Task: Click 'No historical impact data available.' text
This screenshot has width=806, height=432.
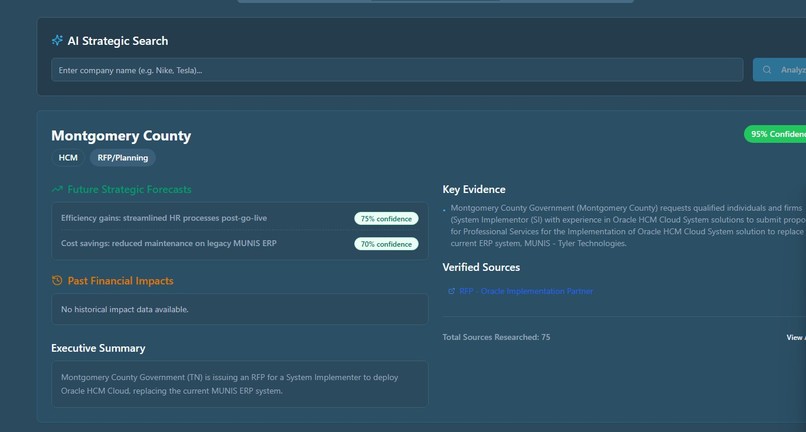Action: pos(125,309)
